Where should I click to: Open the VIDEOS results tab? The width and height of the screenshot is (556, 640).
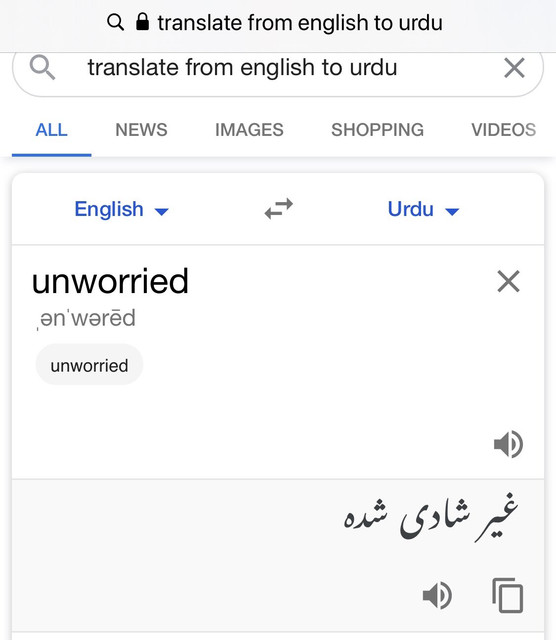504,130
